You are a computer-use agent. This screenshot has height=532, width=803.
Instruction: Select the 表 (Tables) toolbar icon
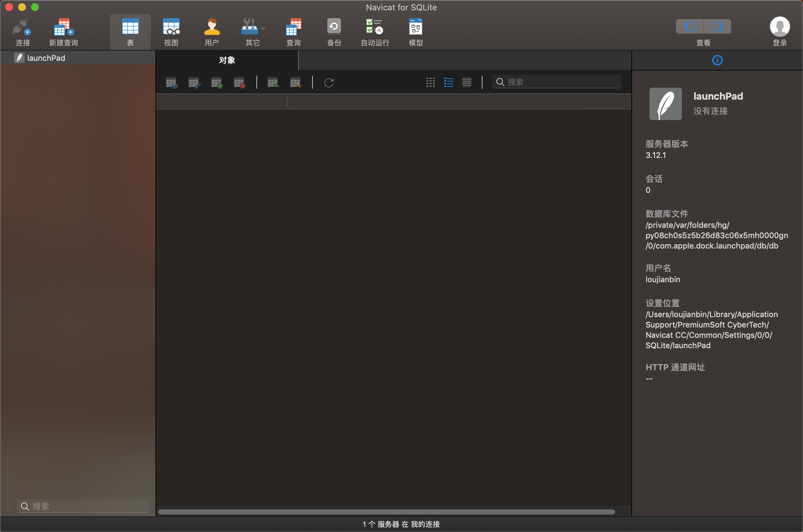(x=130, y=27)
